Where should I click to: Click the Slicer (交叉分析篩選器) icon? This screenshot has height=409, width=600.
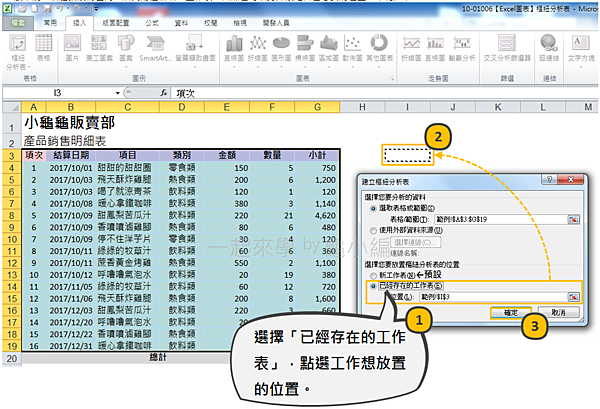pyautogui.click(x=507, y=47)
